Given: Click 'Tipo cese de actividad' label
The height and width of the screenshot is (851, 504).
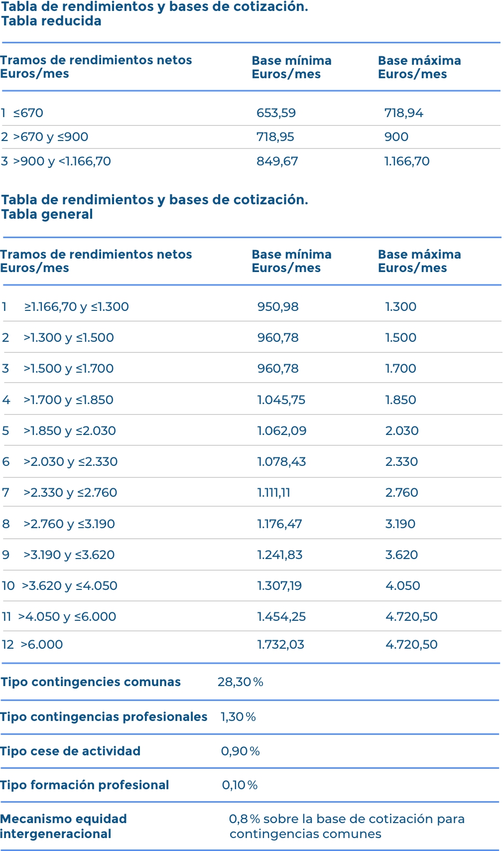Looking at the screenshot, I should 70,751.
